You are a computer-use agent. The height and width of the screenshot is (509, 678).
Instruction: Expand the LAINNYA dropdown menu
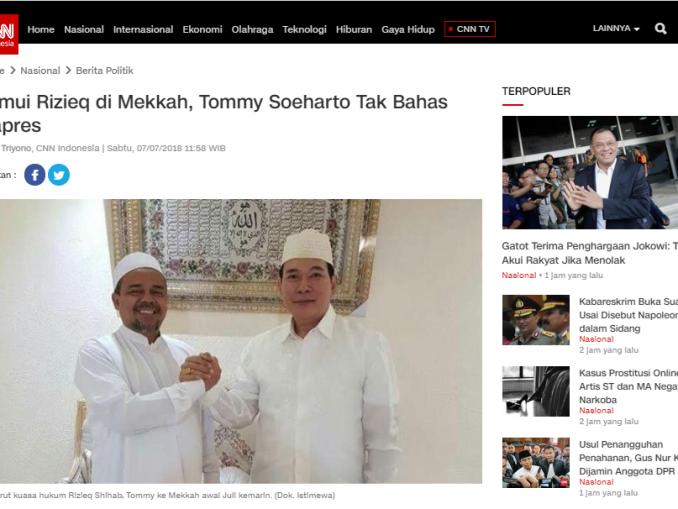click(x=616, y=29)
